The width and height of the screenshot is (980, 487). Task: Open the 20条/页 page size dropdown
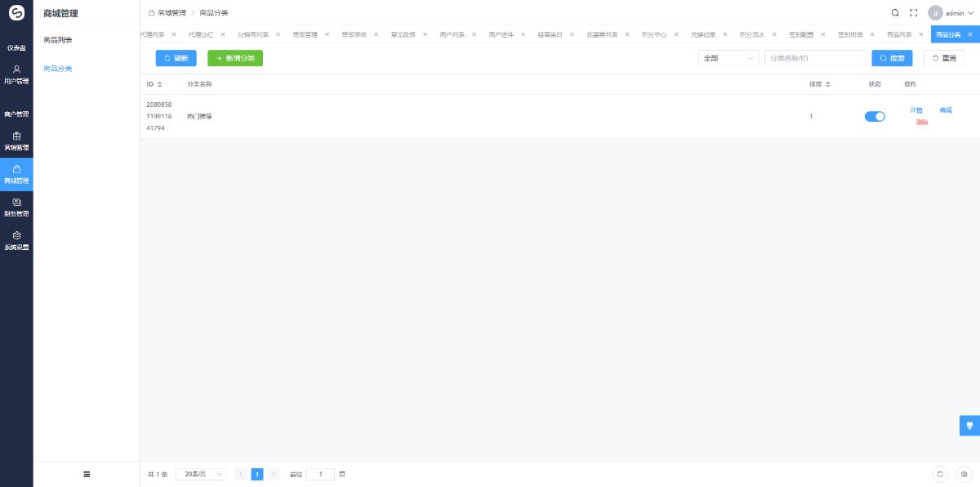point(201,474)
